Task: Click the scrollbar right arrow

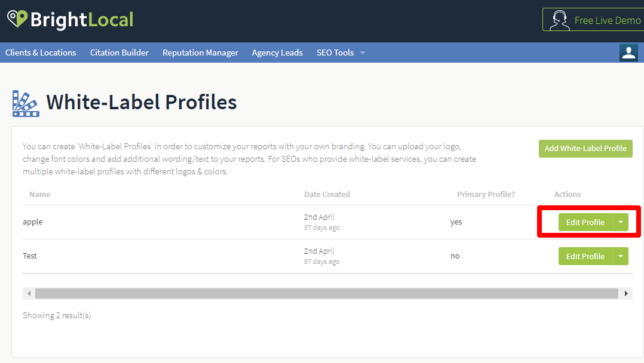Action: pos(626,293)
